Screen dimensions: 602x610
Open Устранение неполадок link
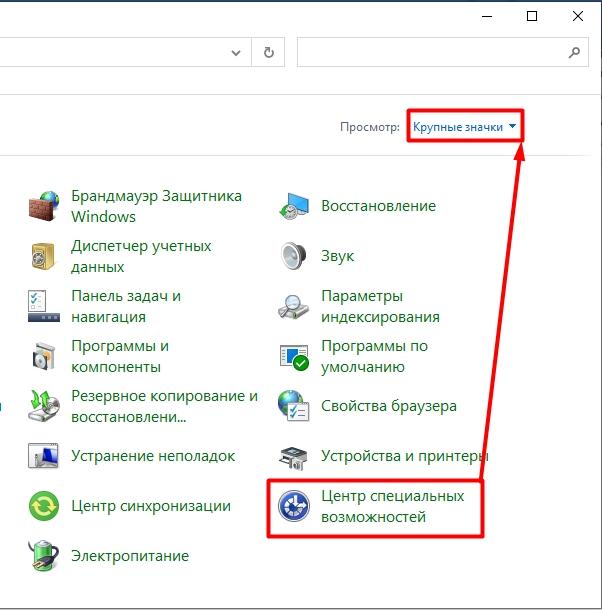click(153, 456)
